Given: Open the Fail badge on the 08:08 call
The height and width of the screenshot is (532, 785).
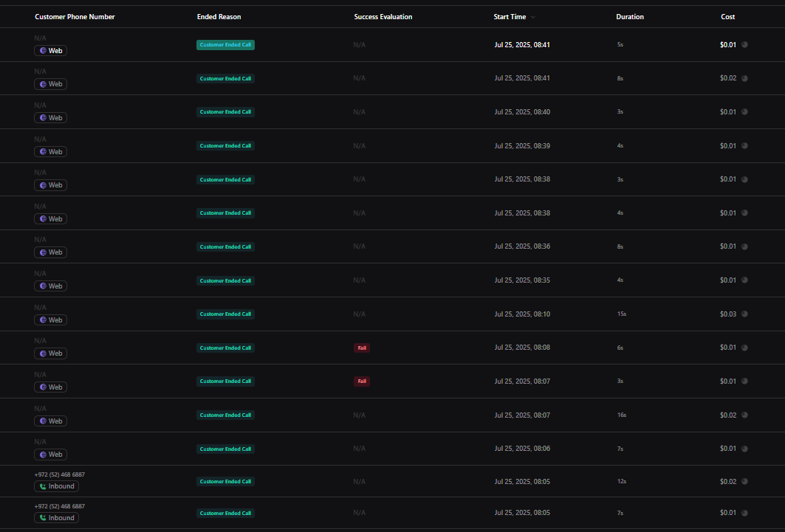Looking at the screenshot, I should pyautogui.click(x=362, y=348).
